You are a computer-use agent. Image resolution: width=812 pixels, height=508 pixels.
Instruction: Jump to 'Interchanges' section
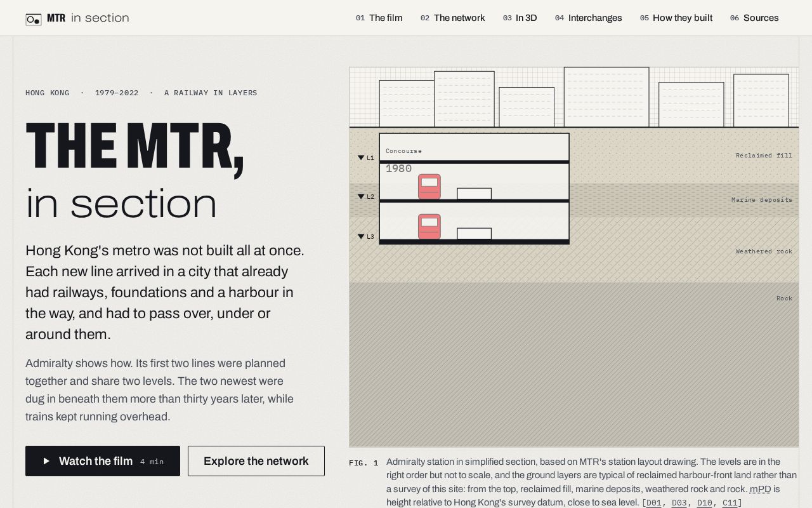(589, 18)
